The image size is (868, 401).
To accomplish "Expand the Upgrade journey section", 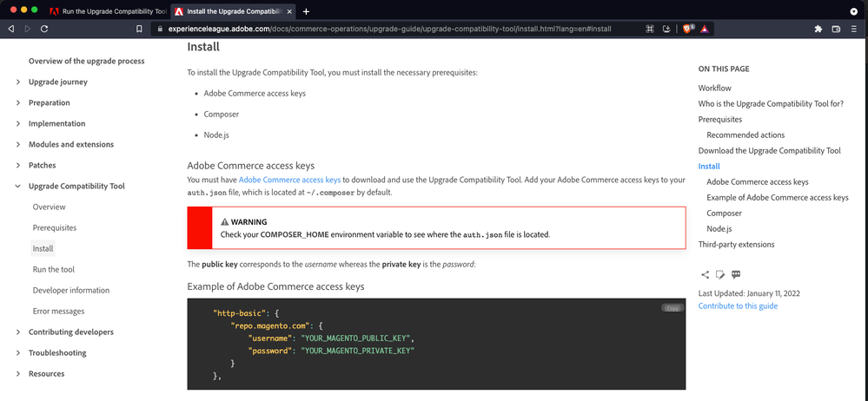I will click(x=18, y=82).
